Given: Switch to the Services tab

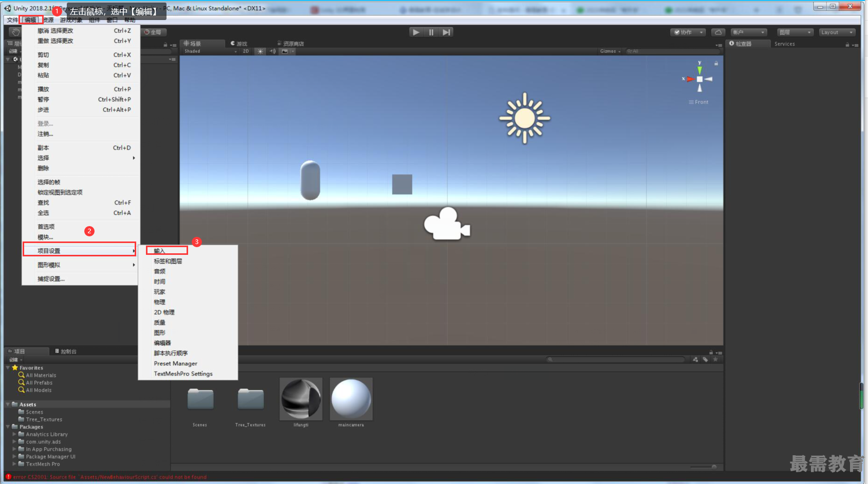Looking at the screenshot, I should [784, 44].
